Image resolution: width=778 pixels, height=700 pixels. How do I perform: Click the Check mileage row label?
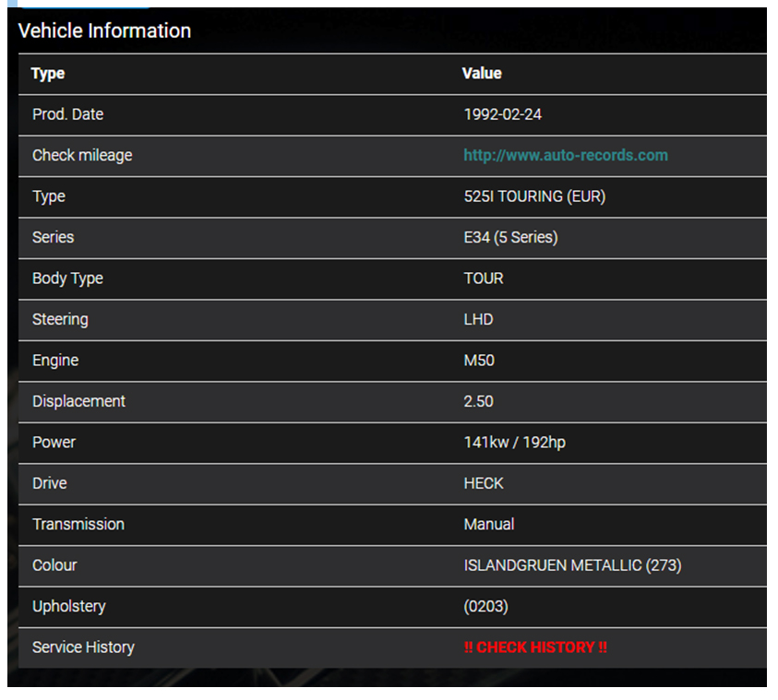click(x=82, y=155)
